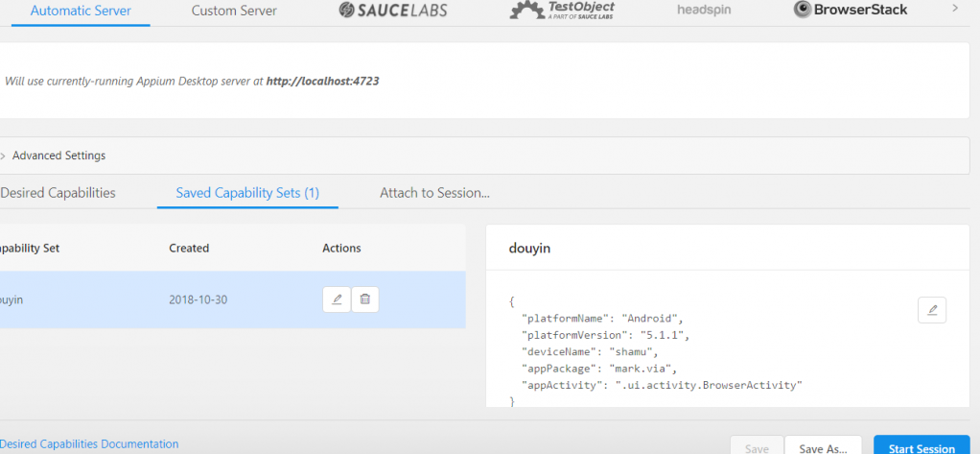Screen dimensions: 980x454
Task: Switch to the Automatic Server tab
Action: [81, 12]
